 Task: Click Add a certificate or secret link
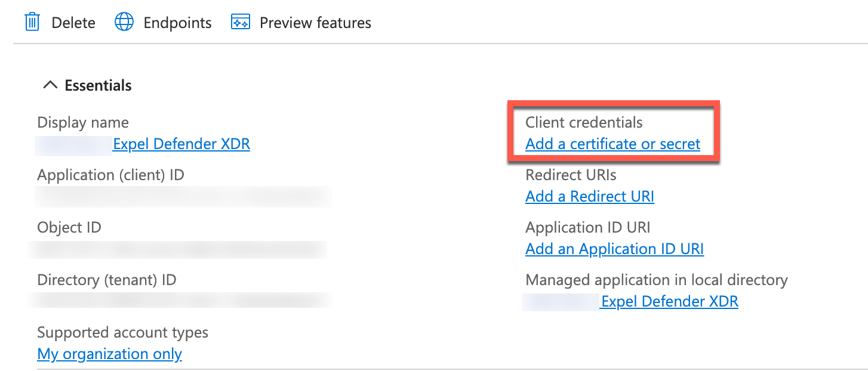coord(613,144)
